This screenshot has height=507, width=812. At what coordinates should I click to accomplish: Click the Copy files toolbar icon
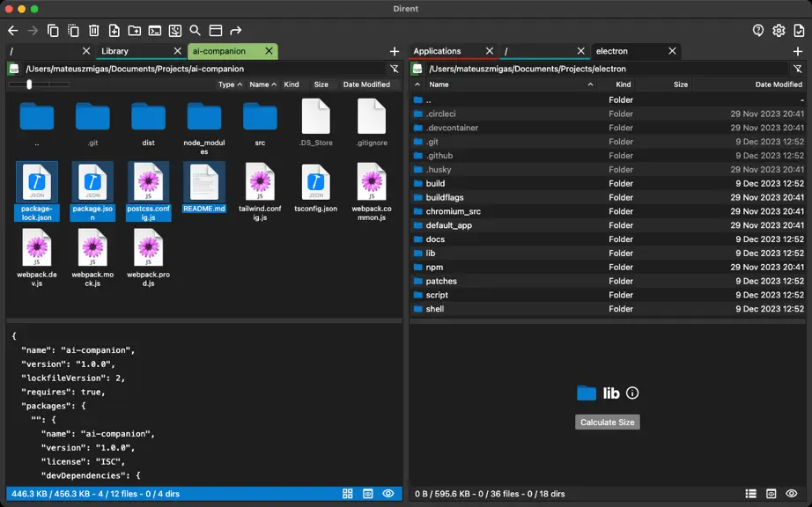click(53, 31)
